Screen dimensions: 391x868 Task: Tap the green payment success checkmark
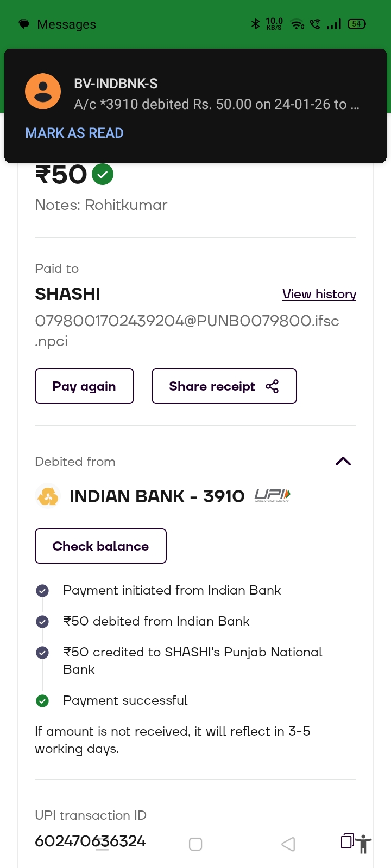tap(103, 175)
